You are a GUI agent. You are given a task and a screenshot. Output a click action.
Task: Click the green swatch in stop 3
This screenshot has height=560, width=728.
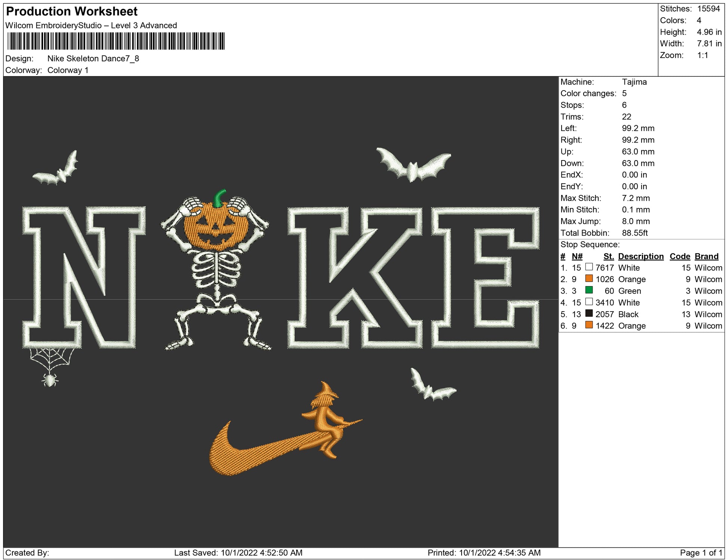pos(589,290)
